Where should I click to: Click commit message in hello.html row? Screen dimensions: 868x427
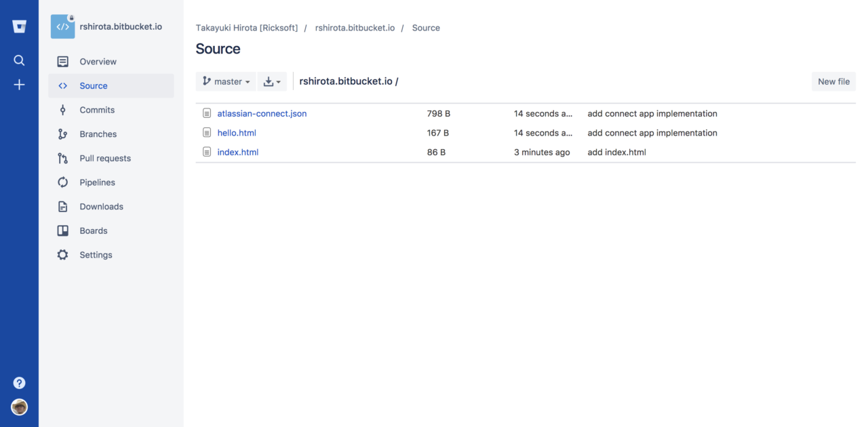[x=652, y=133]
